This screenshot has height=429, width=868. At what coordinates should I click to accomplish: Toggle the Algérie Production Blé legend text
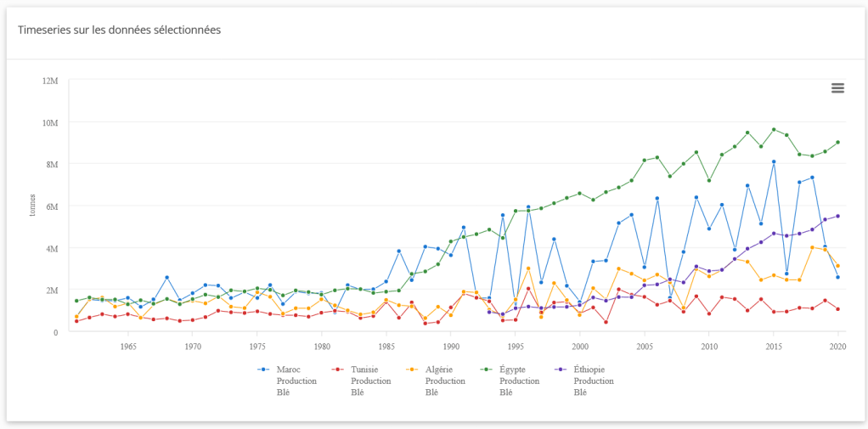(444, 381)
